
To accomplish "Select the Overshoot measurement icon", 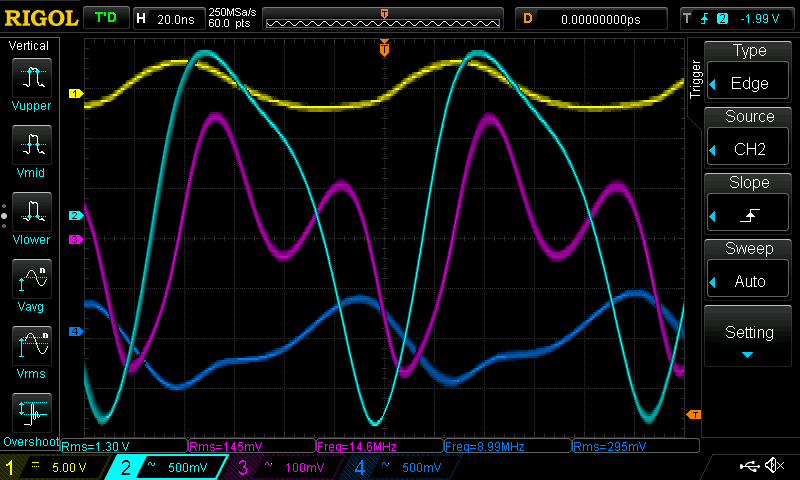I will [32, 413].
